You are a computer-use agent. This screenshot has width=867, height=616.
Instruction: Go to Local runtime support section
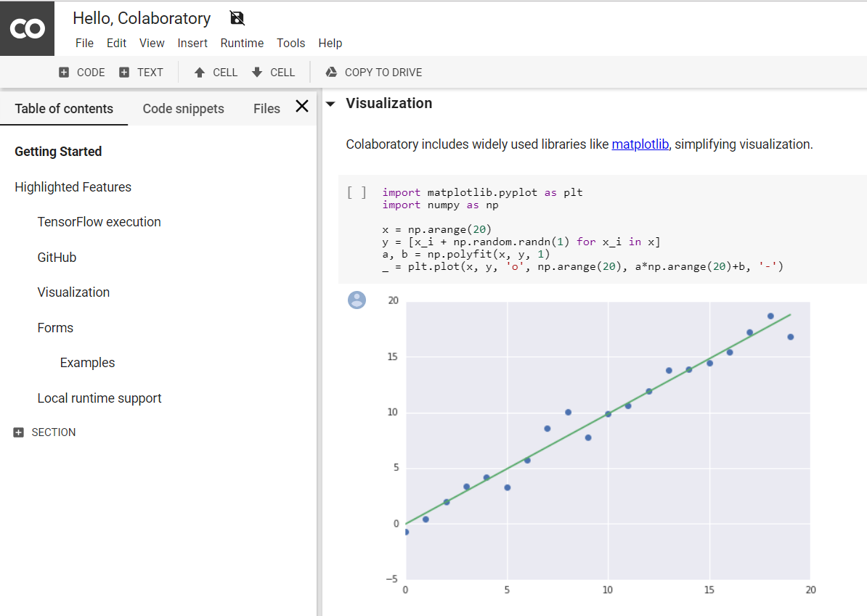pos(99,398)
